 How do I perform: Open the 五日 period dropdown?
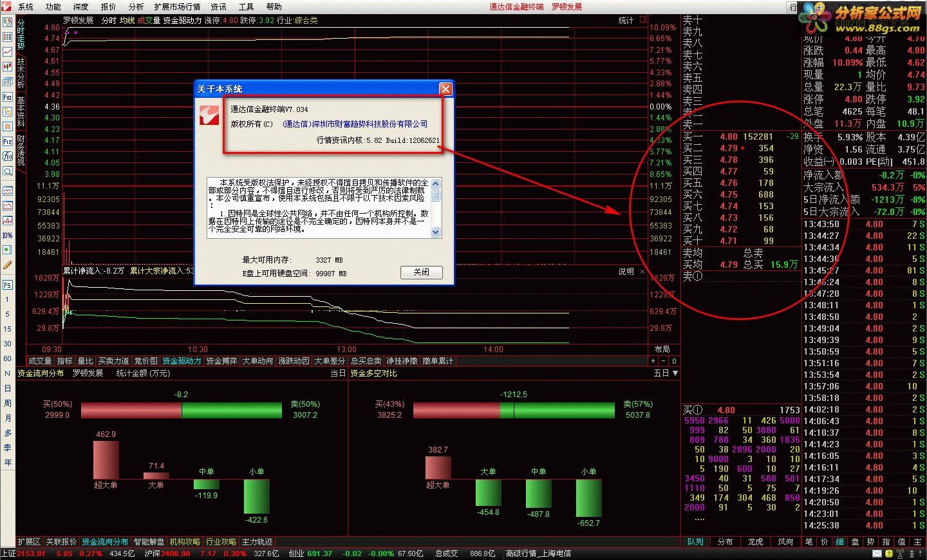point(666,373)
